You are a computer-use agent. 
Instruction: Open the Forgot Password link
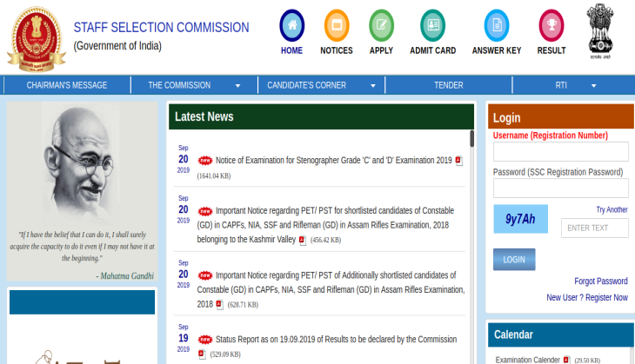[600, 281]
